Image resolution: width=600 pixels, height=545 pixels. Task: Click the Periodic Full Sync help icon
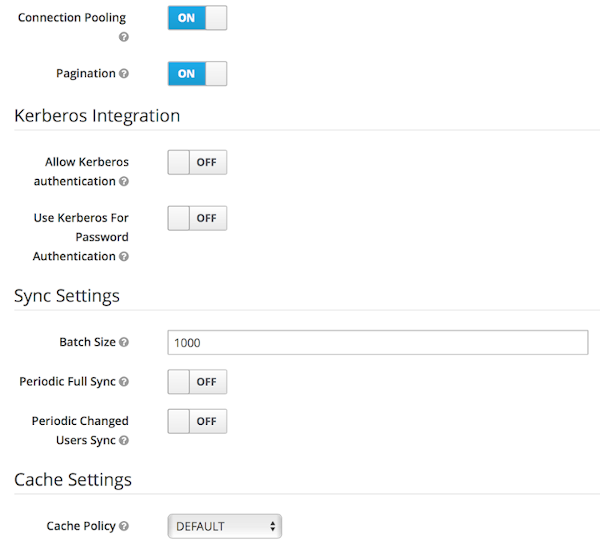tap(124, 382)
